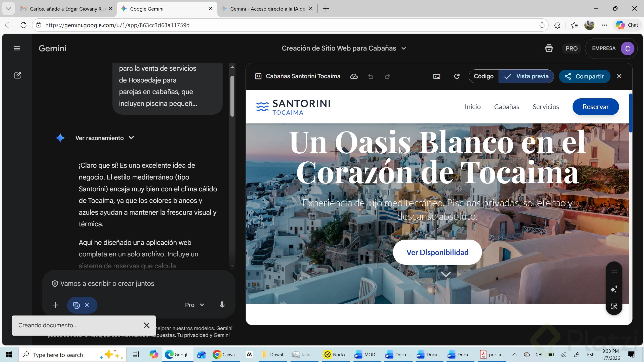
Task: Switch to the Código view
Action: click(x=484, y=76)
